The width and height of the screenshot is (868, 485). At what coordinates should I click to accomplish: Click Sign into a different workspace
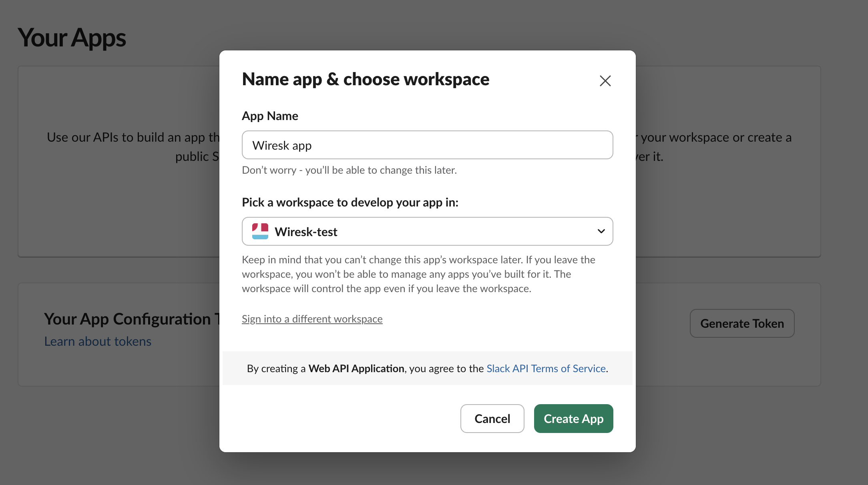(312, 319)
